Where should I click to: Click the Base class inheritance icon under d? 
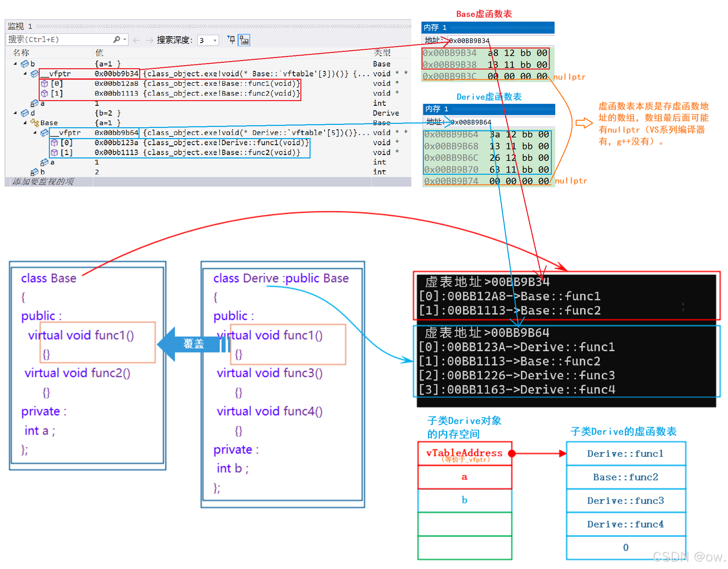point(35,122)
